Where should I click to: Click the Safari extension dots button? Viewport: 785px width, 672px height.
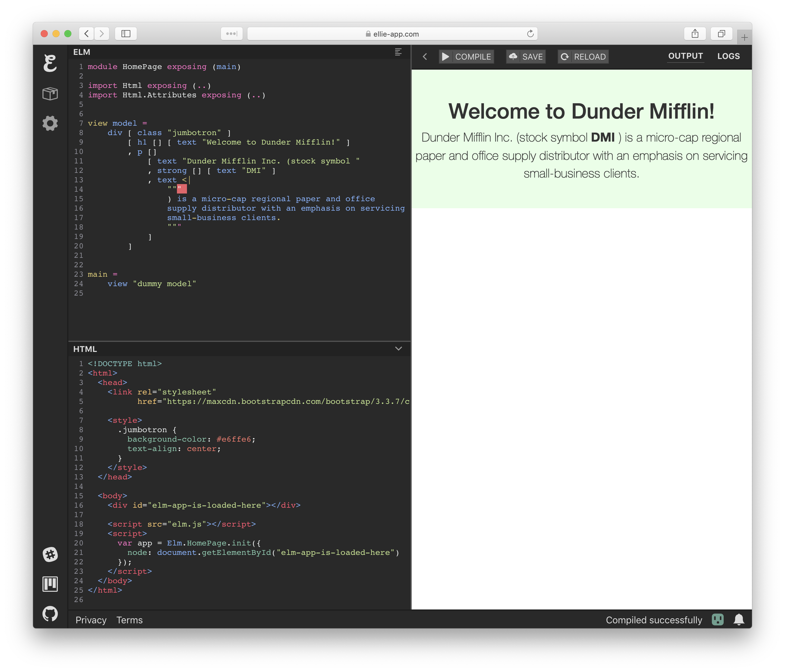pyautogui.click(x=231, y=34)
